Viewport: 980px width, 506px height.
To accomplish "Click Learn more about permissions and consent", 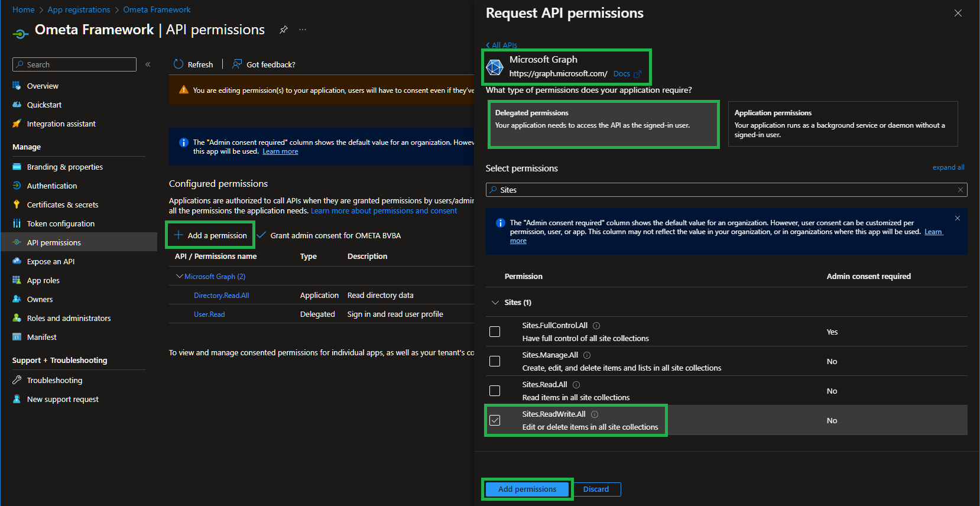I will (384, 210).
